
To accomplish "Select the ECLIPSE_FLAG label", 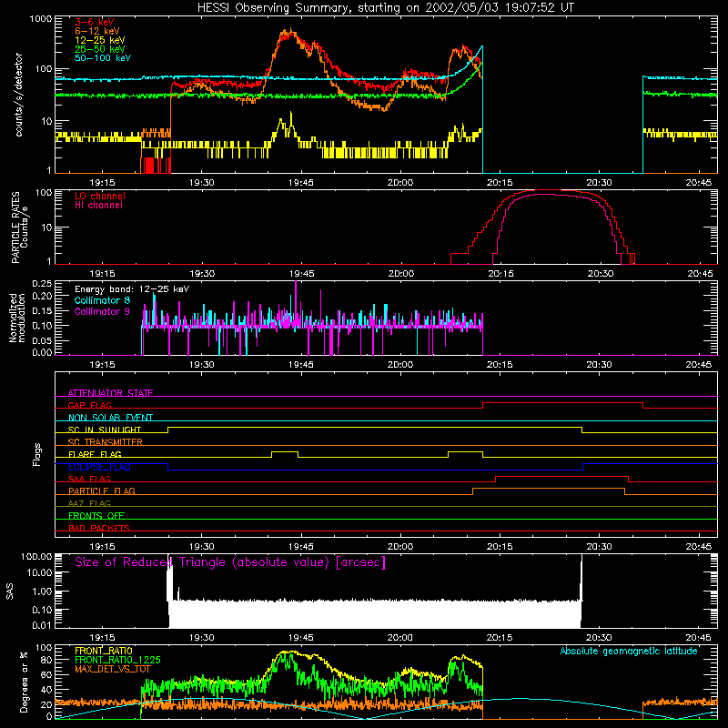I will coord(99,467).
